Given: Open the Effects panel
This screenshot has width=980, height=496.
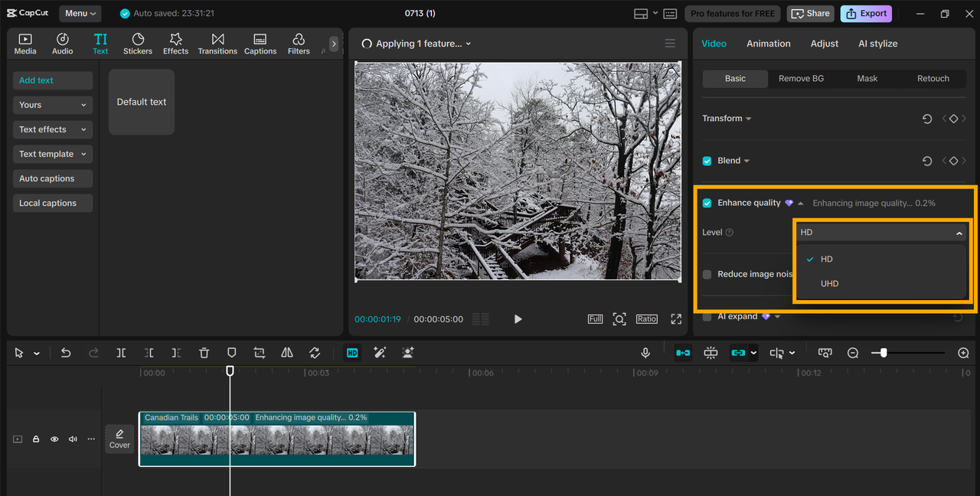Looking at the screenshot, I should click(x=175, y=44).
